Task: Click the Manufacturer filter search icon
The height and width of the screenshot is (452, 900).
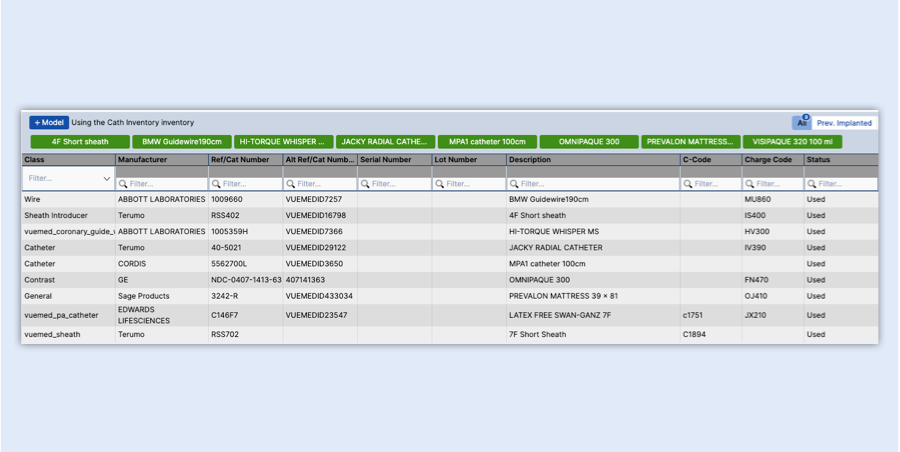Action: 123,184
